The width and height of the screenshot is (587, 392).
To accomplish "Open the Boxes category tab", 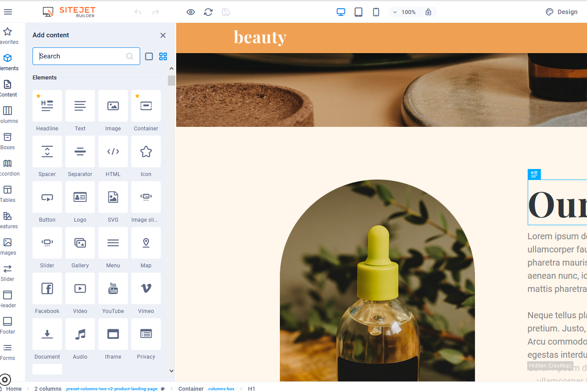I will coord(7,141).
